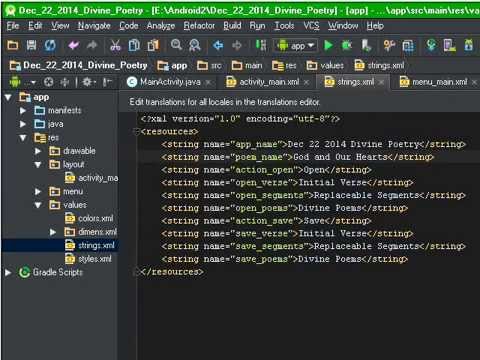Open the File menu
Screen dimensions: 480x360
pyautogui.click(x=13, y=26)
